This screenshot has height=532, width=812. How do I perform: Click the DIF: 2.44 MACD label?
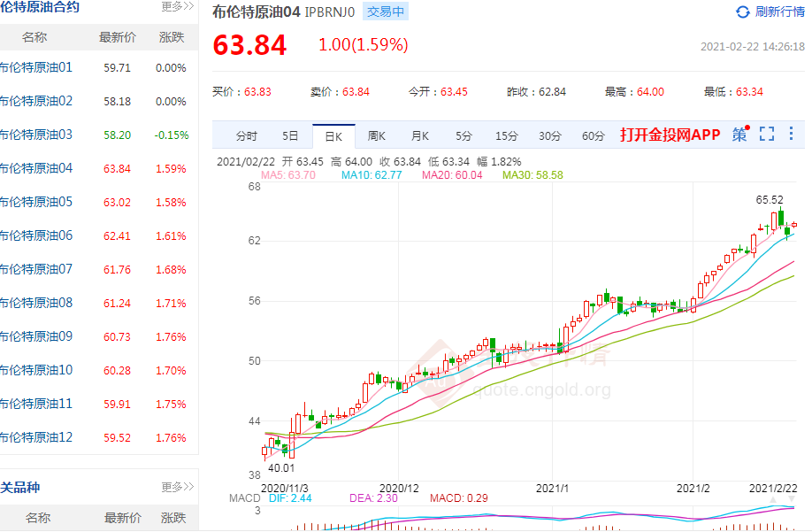(x=290, y=498)
